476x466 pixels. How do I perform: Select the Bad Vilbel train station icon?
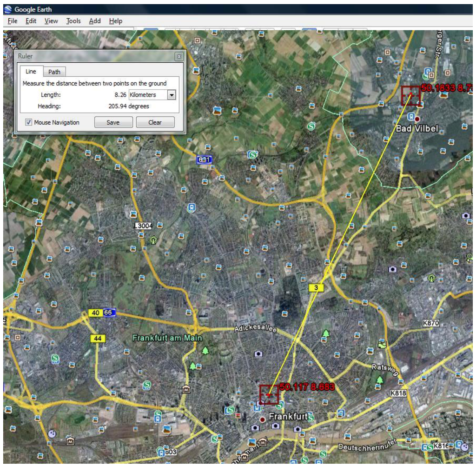[411, 116]
